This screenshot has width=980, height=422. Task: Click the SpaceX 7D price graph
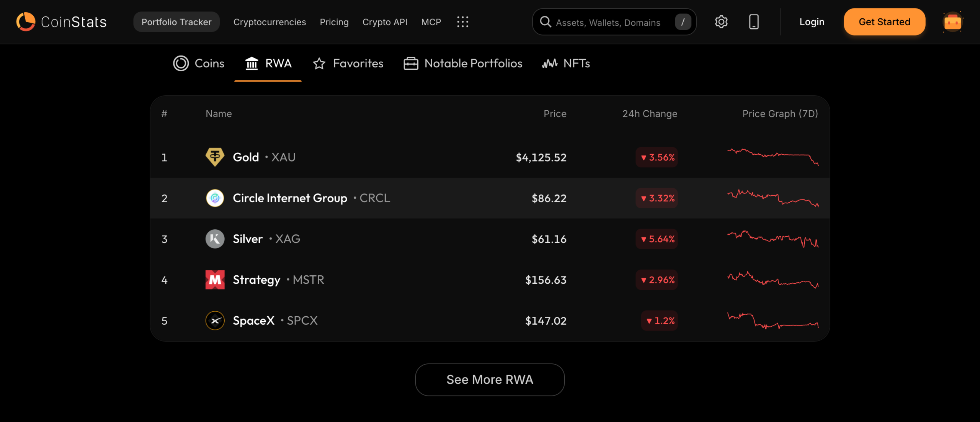[x=773, y=321]
